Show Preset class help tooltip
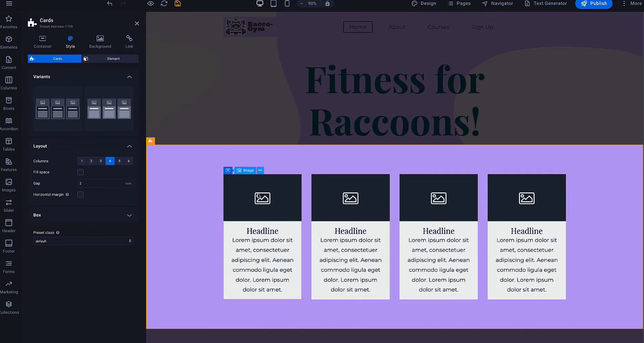The height and width of the screenshot is (343, 644). tap(58, 233)
